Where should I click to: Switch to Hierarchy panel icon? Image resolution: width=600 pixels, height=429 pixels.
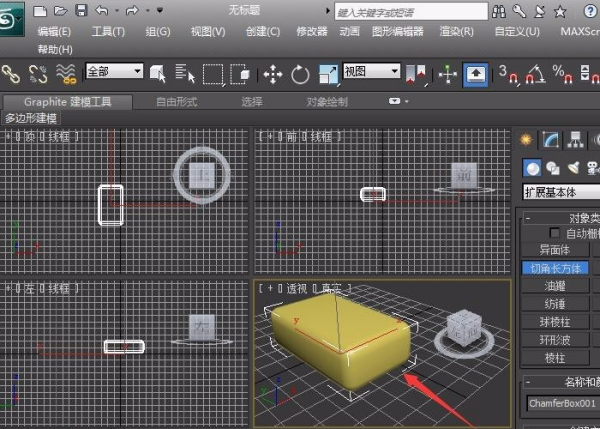point(575,140)
